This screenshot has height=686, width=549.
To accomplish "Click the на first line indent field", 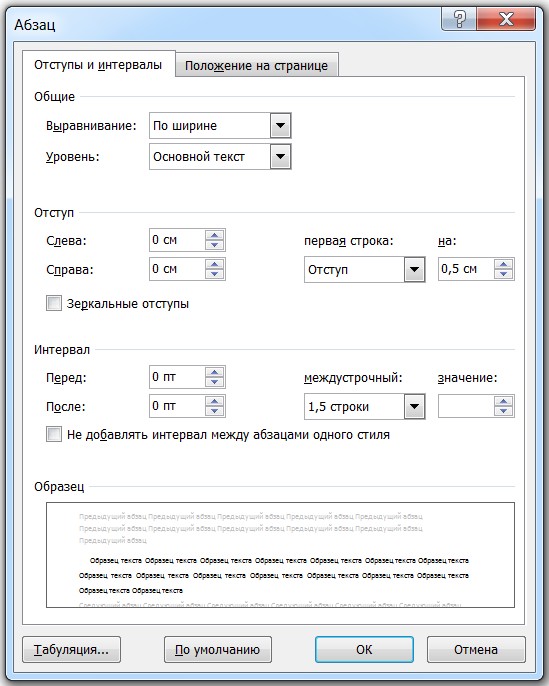I will pos(466,269).
